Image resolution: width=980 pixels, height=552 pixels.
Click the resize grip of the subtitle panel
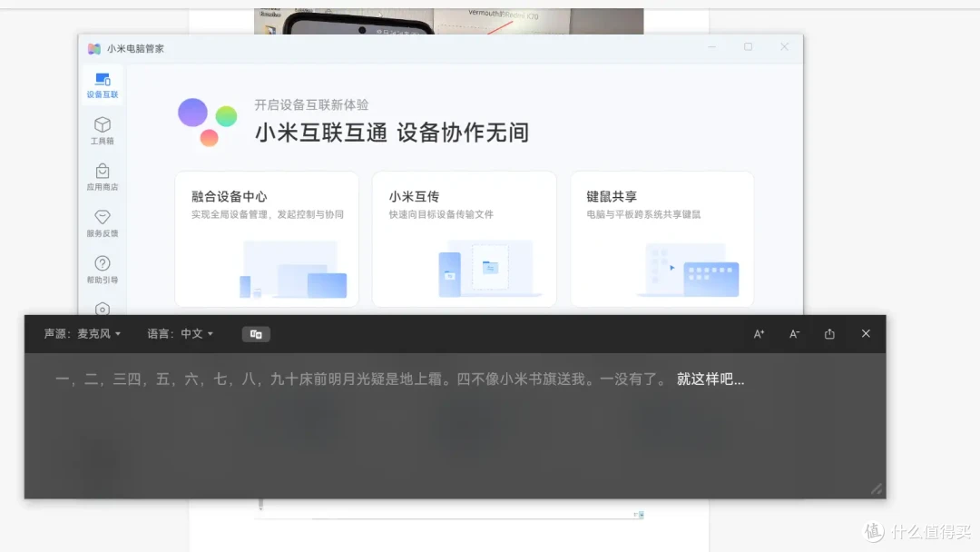click(877, 488)
